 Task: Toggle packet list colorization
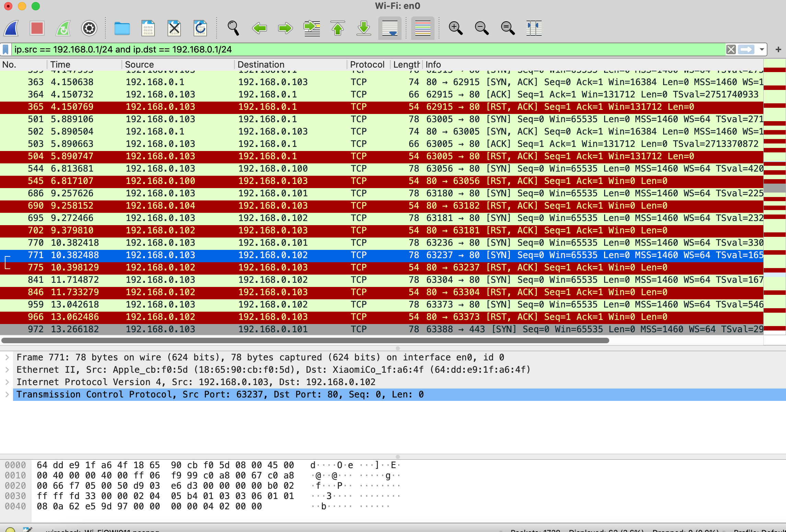423,28
